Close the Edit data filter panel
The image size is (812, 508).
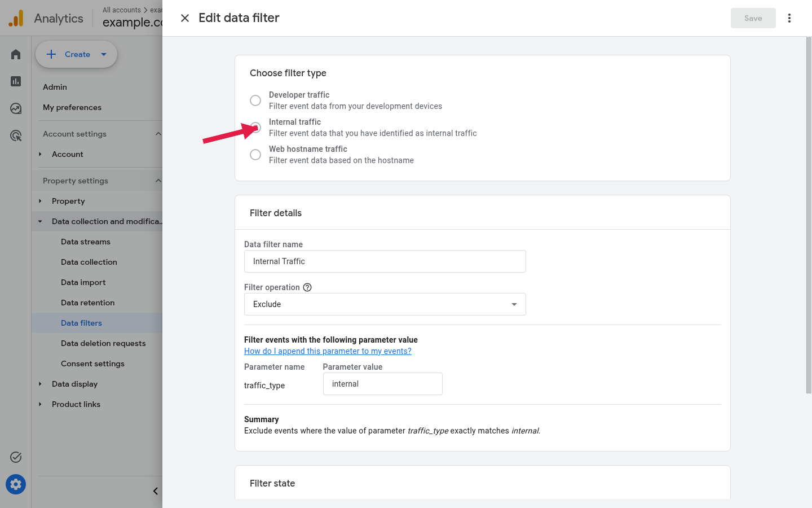[x=185, y=18]
